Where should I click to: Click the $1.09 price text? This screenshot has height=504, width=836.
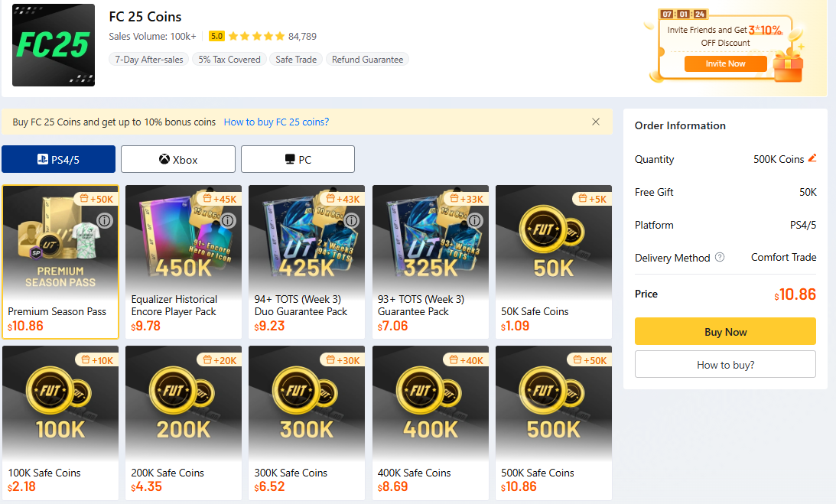[x=515, y=326]
